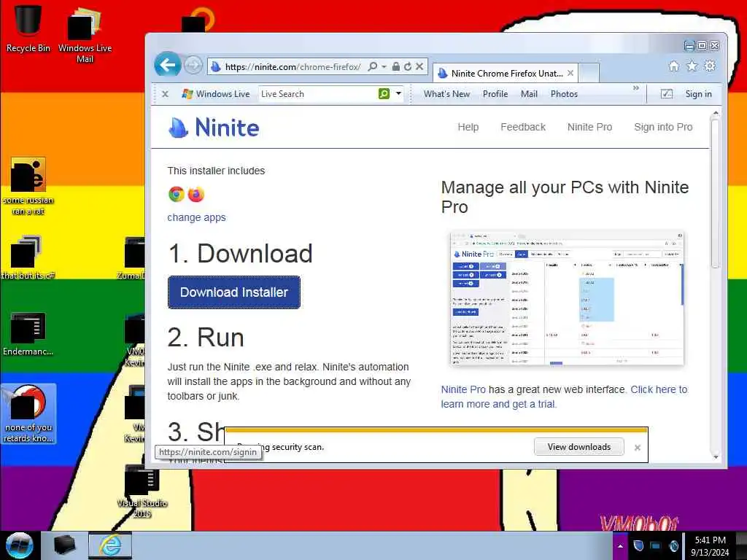747x560 pixels.
Task: Click View downloads in notification bar
Action: pyautogui.click(x=578, y=447)
